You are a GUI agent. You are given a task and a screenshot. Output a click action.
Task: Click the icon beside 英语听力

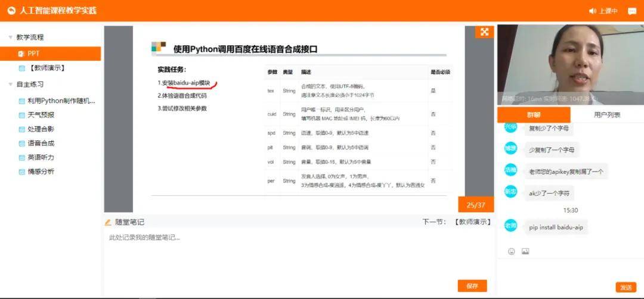pos(22,157)
